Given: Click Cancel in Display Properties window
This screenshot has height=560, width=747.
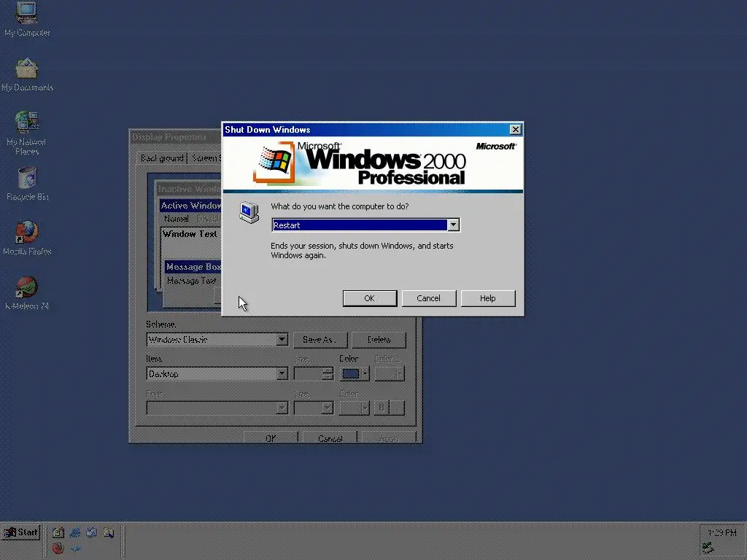Looking at the screenshot, I should click(x=330, y=438).
